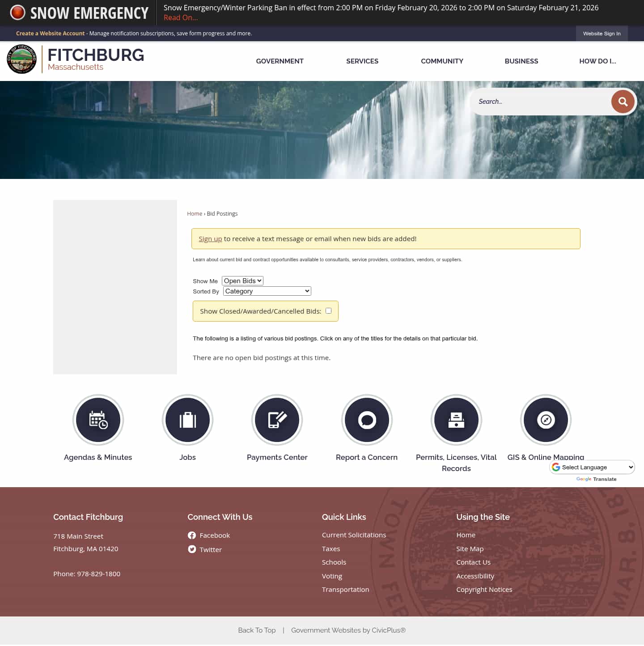
Task: Open the Payments Center icon
Action: (x=277, y=420)
